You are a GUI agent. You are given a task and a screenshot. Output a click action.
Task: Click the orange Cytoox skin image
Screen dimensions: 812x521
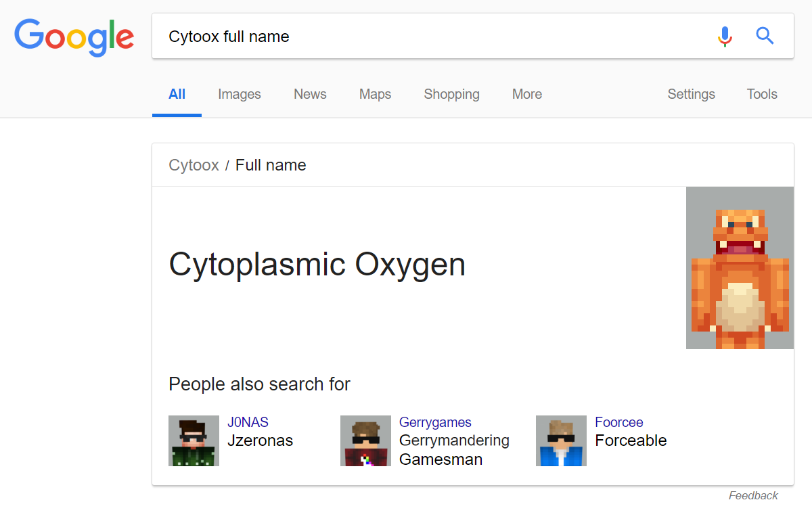tap(740, 268)
